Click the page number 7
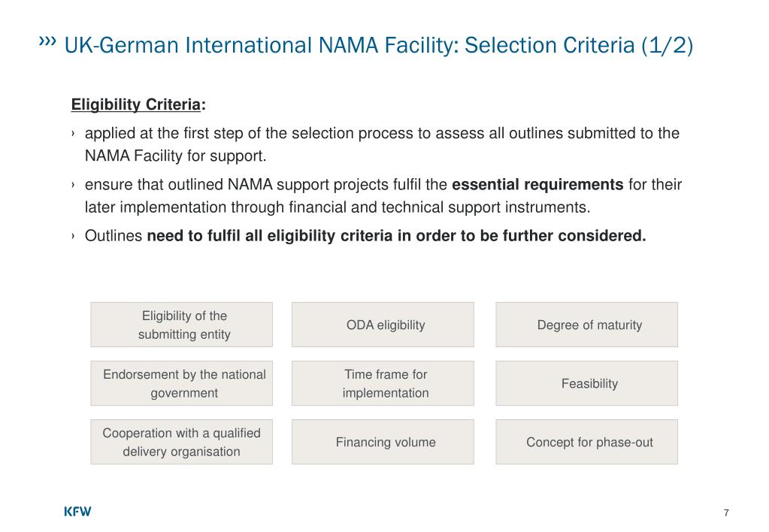This screenshot has width=769, height=532. click(726, 513)
